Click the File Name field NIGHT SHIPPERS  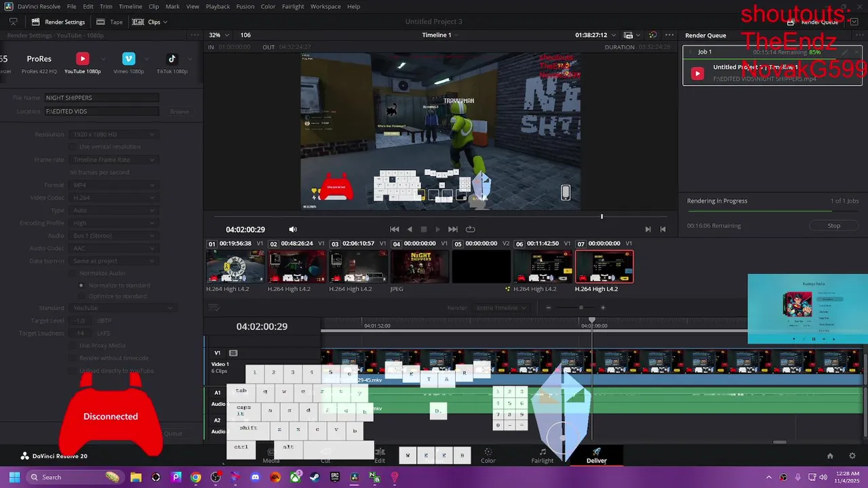pos(102,98)
